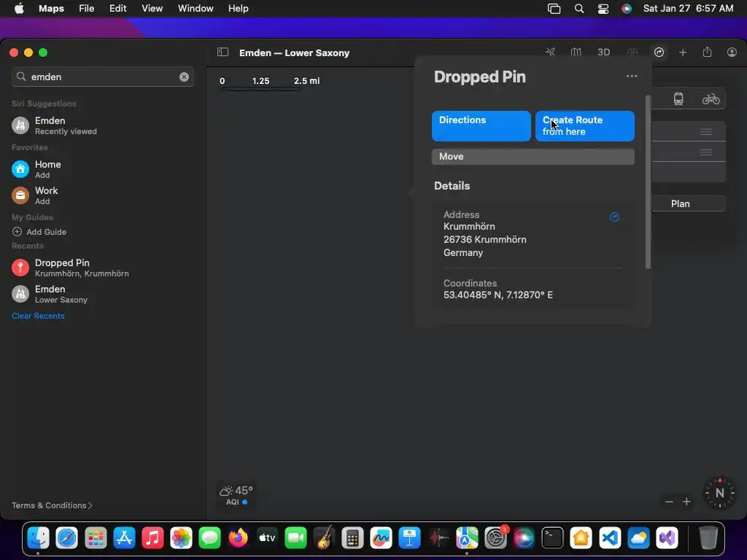Open the Apple menu
The width and height of the screenshot is (747, 560).
point(19,8)
